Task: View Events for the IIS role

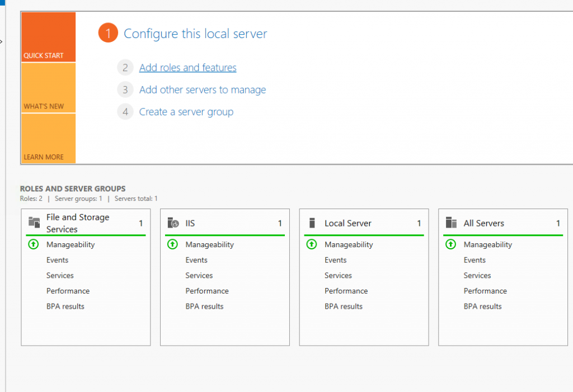Action: point(196,260)
